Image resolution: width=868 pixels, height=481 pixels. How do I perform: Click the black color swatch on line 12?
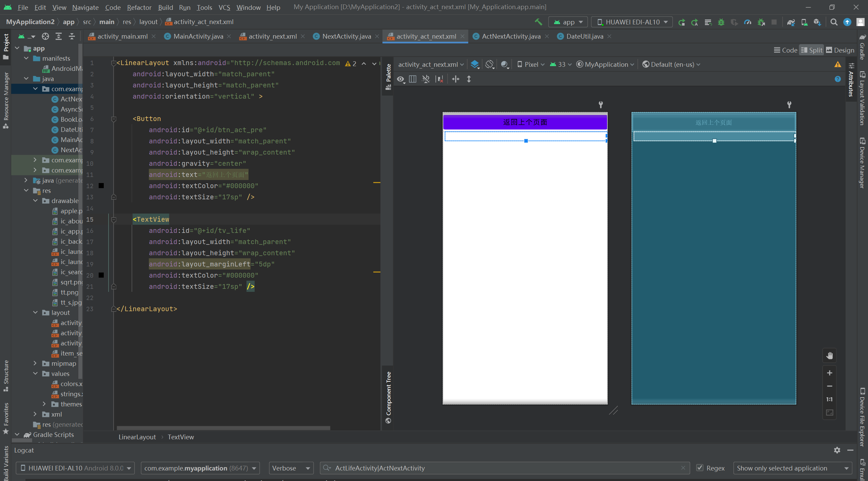click(x=101, y=186)
